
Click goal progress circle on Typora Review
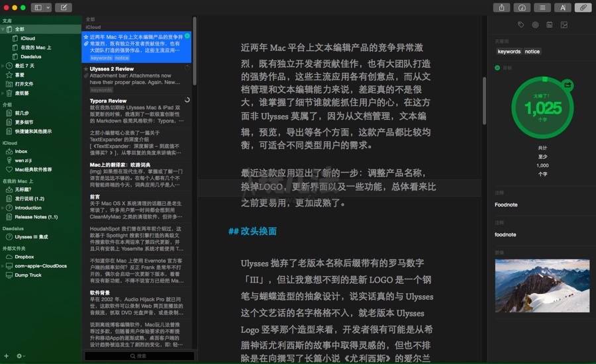click(187, 100)
